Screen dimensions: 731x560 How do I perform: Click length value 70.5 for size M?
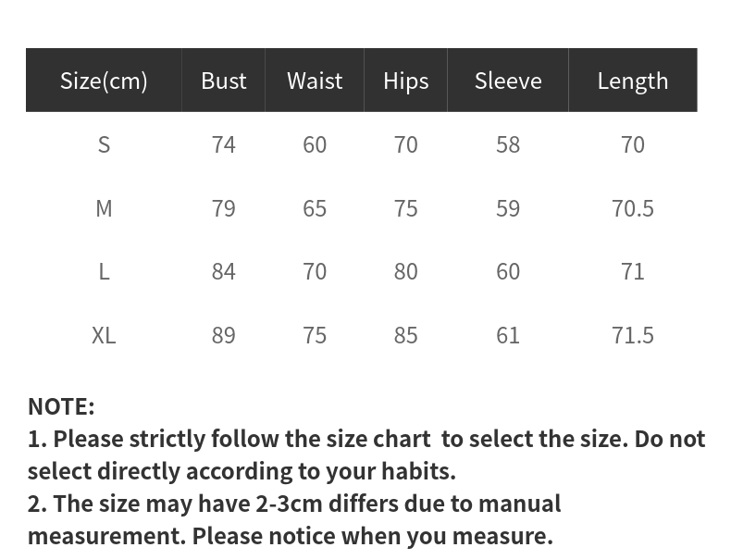coord(633,208)
